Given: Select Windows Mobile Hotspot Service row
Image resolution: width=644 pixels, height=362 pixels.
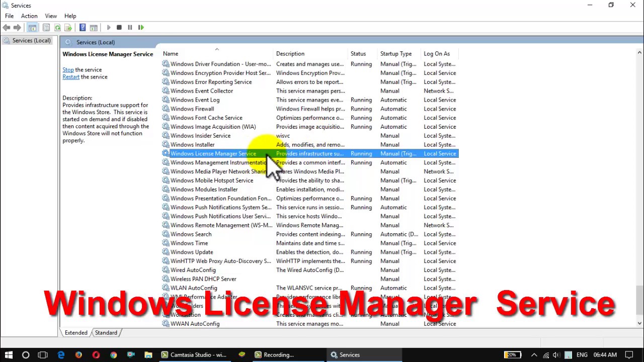Looking at the screenshot, I should tap(309, 180).
